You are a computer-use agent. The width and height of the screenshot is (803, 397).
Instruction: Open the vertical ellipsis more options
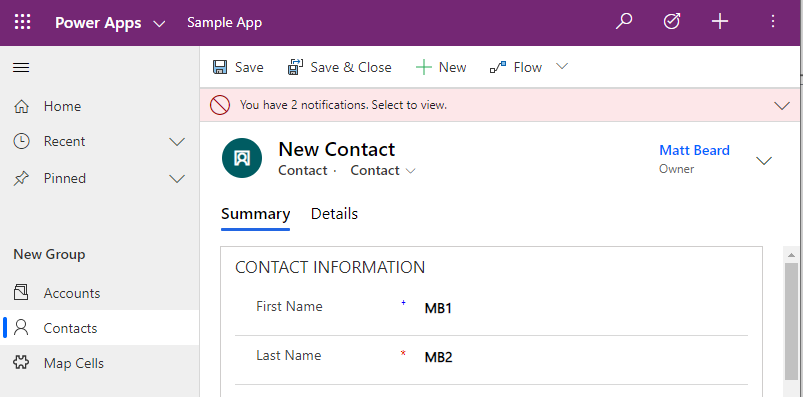(773, 22)
